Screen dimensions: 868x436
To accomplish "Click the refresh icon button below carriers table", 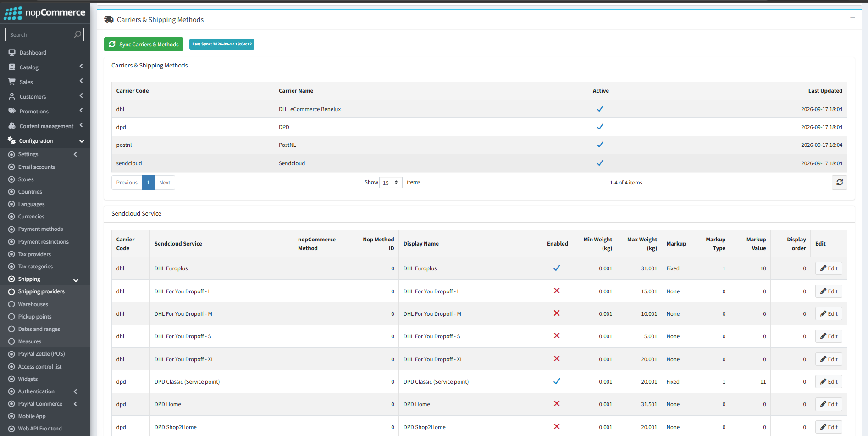I will [x=839, y=182].
